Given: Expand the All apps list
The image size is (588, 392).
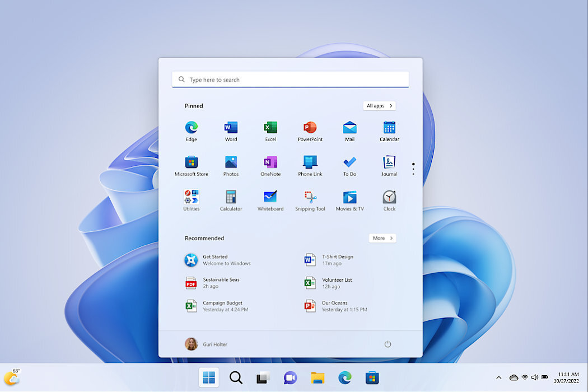Looking at the screenshot, I should [379, 106].
